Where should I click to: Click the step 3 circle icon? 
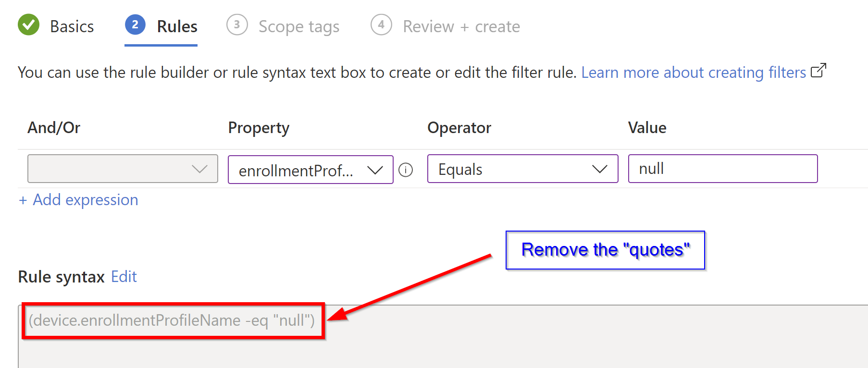click(237, 25)
